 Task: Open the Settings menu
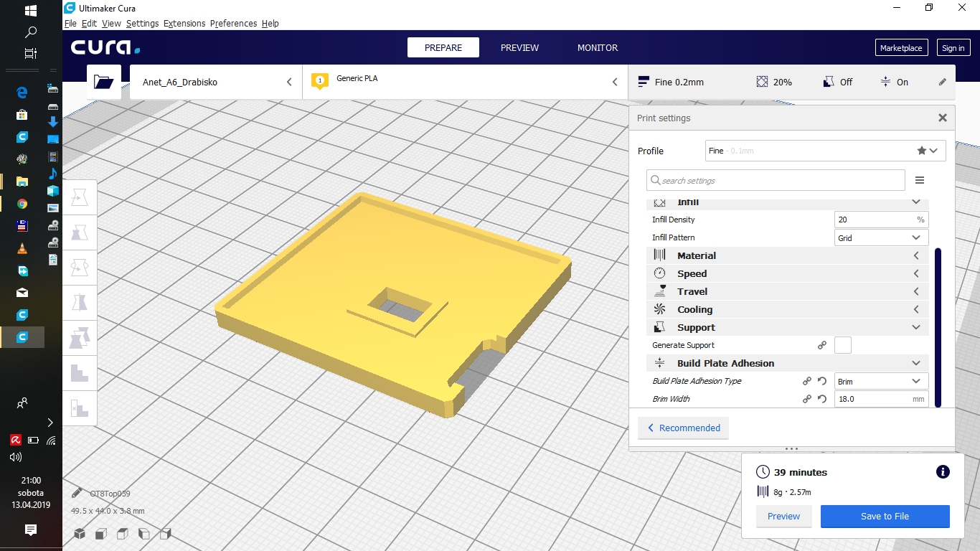click(x=142, y=23)
